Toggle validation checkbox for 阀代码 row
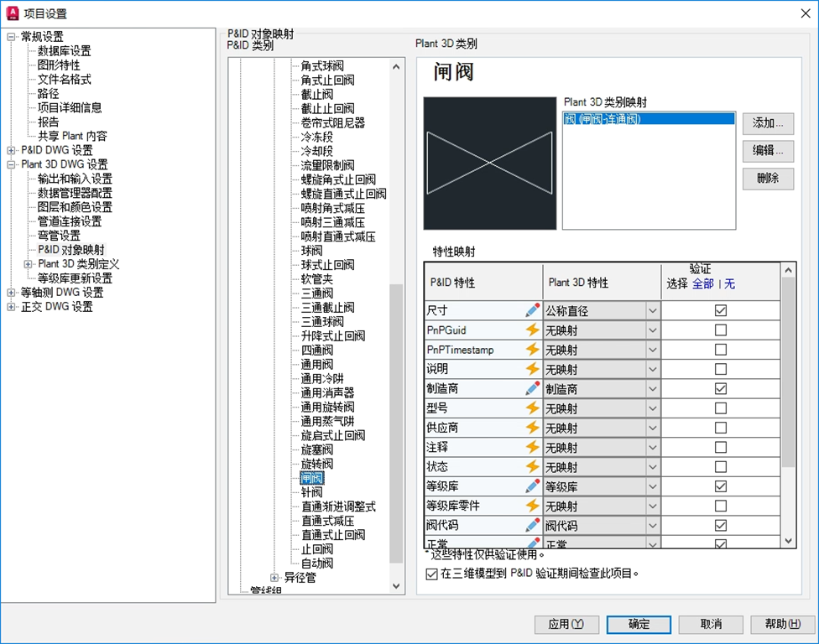 pos(720,526)
